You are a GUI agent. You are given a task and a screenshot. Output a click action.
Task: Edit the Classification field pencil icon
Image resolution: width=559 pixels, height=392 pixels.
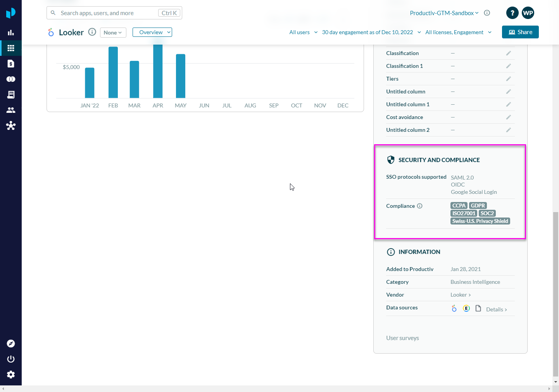tap(508, 53)
